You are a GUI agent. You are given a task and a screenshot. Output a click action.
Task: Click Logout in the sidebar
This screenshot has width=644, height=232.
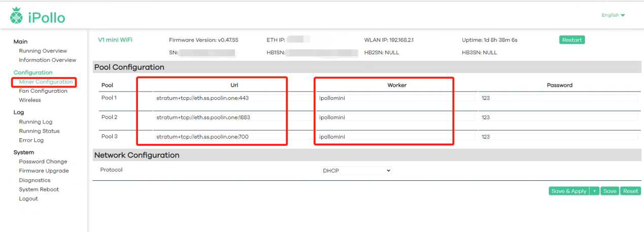tap(28, 199)
